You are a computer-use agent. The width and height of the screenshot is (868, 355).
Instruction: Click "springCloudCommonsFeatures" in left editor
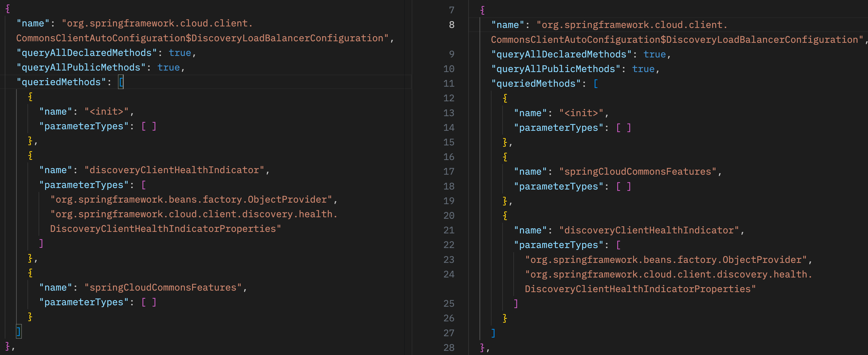163,288
